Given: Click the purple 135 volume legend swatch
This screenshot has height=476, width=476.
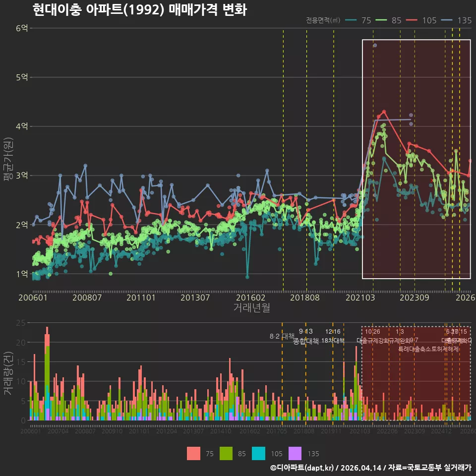Looking at the screenshot, I should 295,454.
